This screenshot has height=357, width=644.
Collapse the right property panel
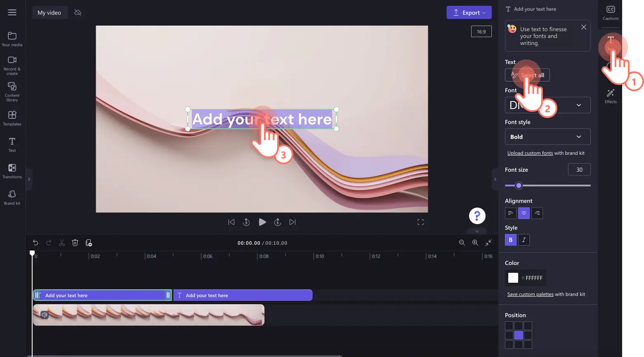pos(495,179)
